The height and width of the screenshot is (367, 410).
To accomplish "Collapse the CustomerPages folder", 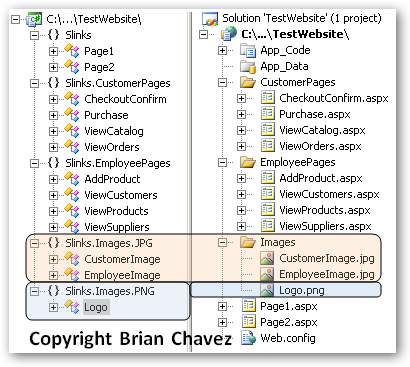I will pos(222,82).
